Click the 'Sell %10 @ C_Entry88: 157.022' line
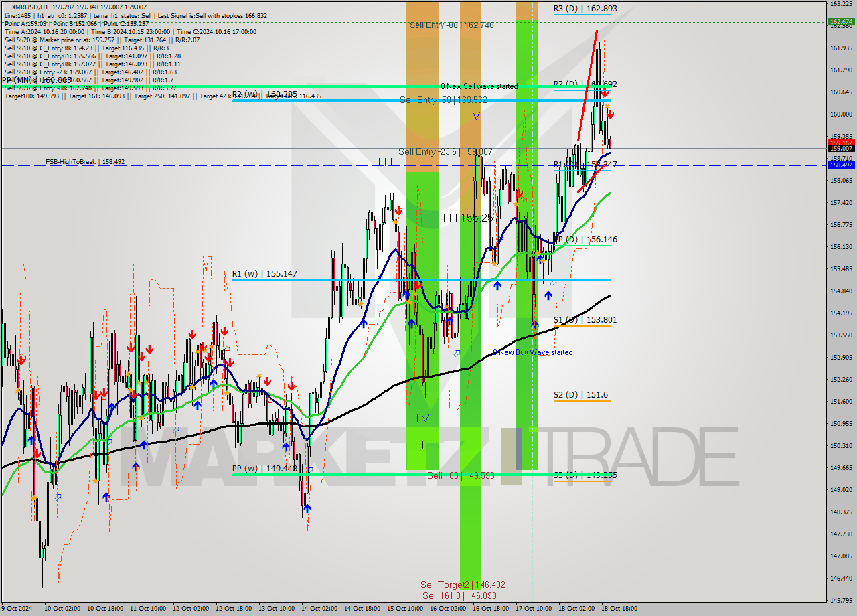The width and height of the screenshot is (857, 616). coord(92,64)
